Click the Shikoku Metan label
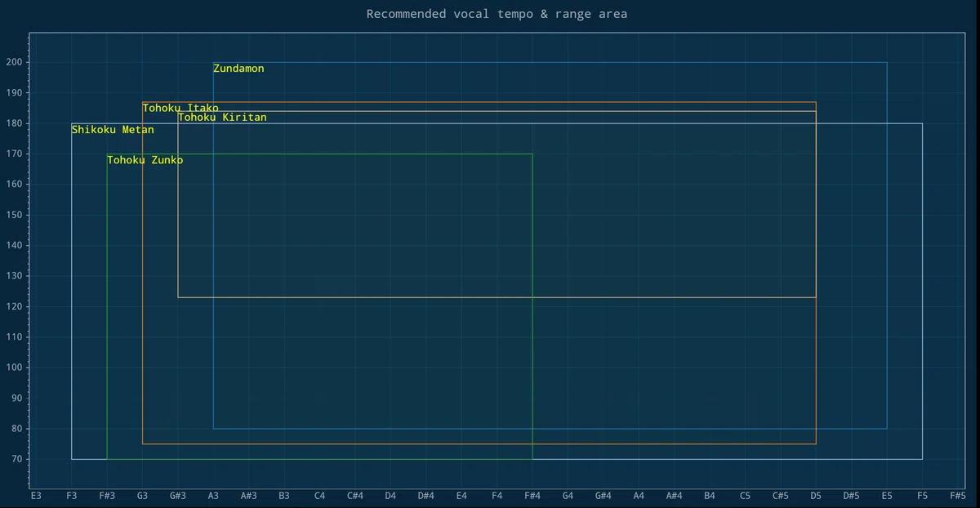This screenshot has height=508, width=980. 113,130
